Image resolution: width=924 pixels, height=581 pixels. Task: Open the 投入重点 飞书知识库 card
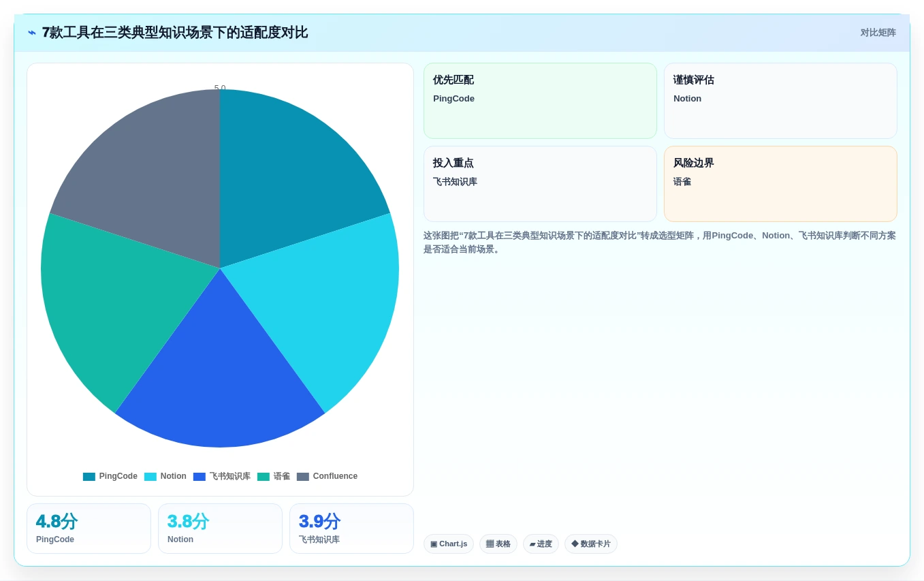click(540, 184)
